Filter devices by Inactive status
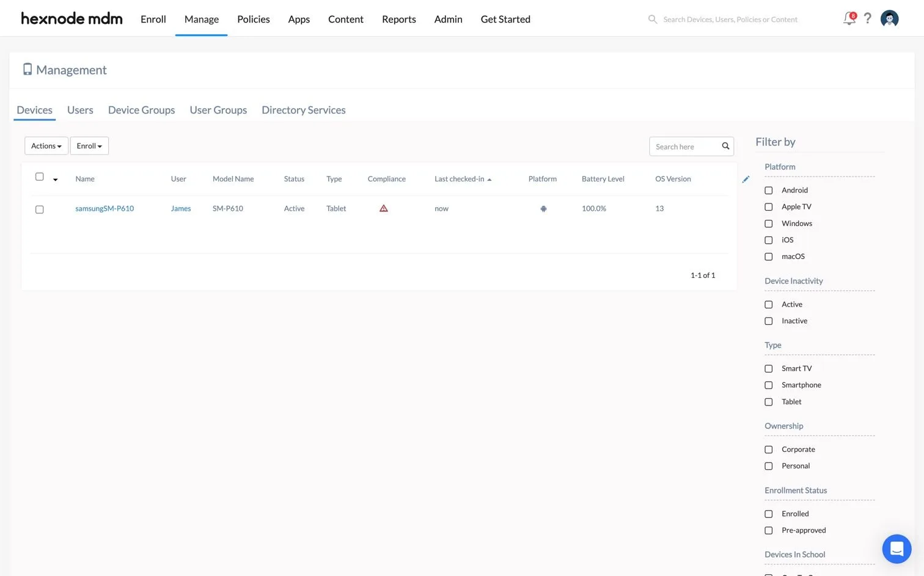 [x=769, y=321]
